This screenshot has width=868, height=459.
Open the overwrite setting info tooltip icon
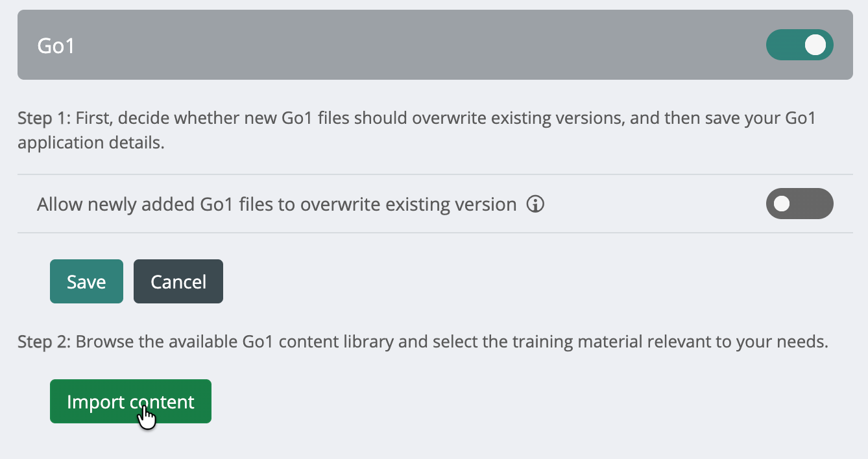[535, 205]
